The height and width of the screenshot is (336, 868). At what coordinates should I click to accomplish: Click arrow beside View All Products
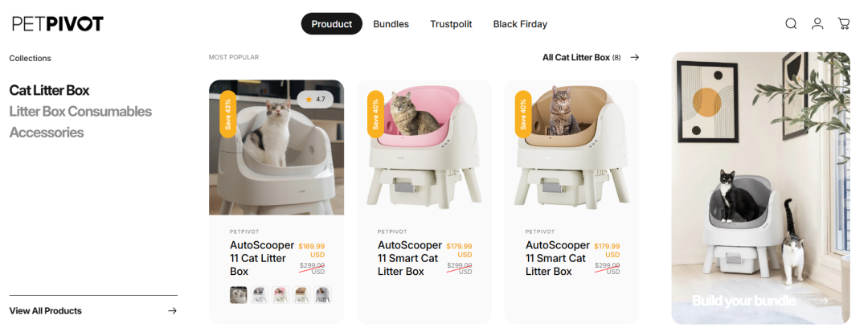172,311
